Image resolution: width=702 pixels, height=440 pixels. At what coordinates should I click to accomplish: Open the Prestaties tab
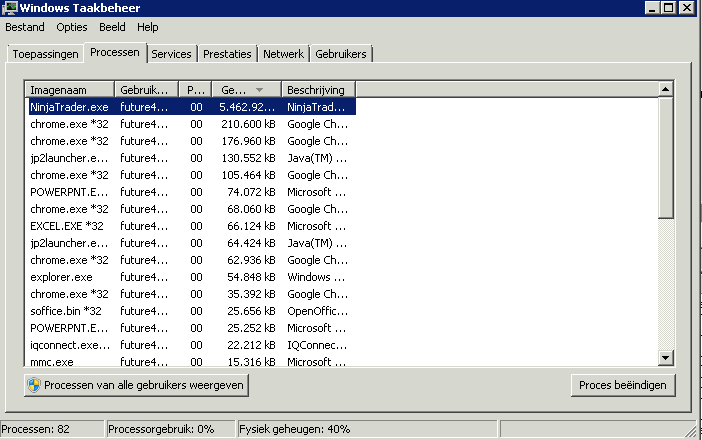click(x=227, y=54)
